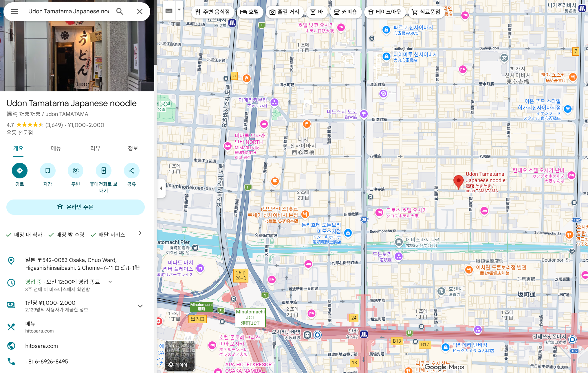Click the 호텔 몬토레 그라스미아 hotel marker
The image size is (588, 373).
coord(212,345)
